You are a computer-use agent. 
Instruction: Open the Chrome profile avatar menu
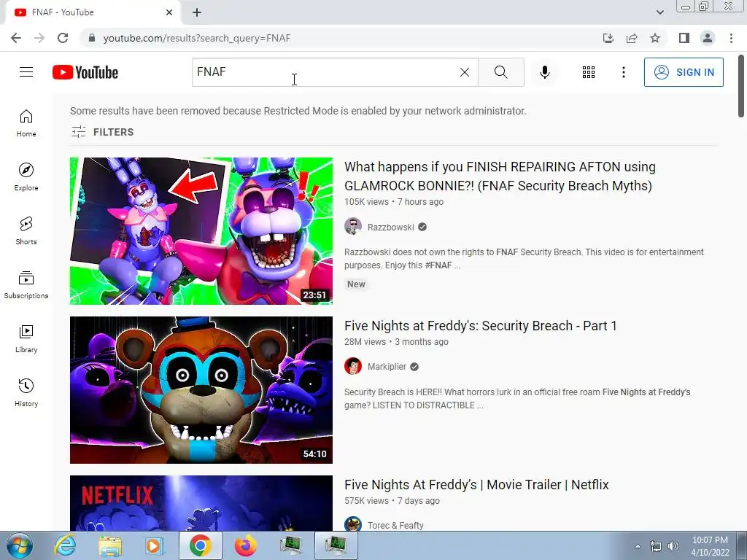click(x=708, y=38)
